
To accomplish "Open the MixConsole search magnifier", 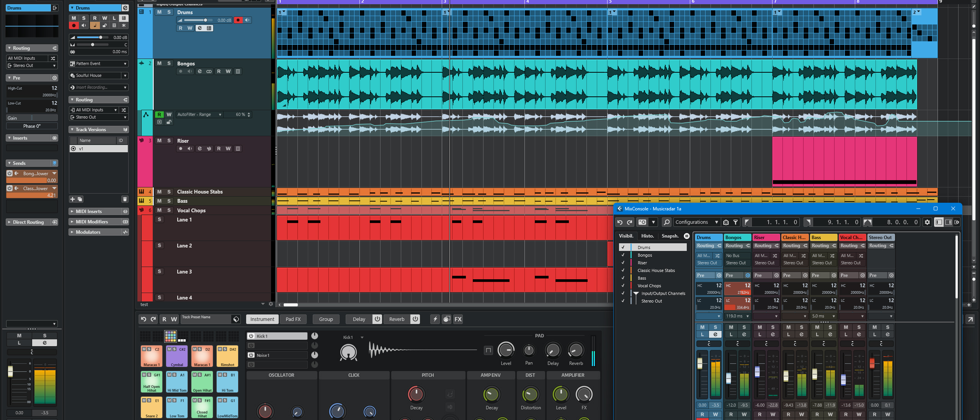I will coord(666,222).
